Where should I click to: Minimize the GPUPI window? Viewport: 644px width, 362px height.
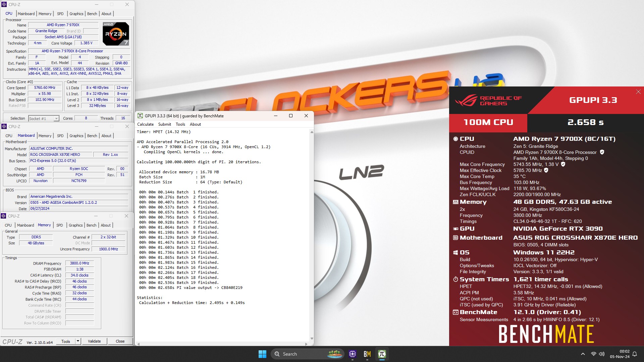coord(276,116)
